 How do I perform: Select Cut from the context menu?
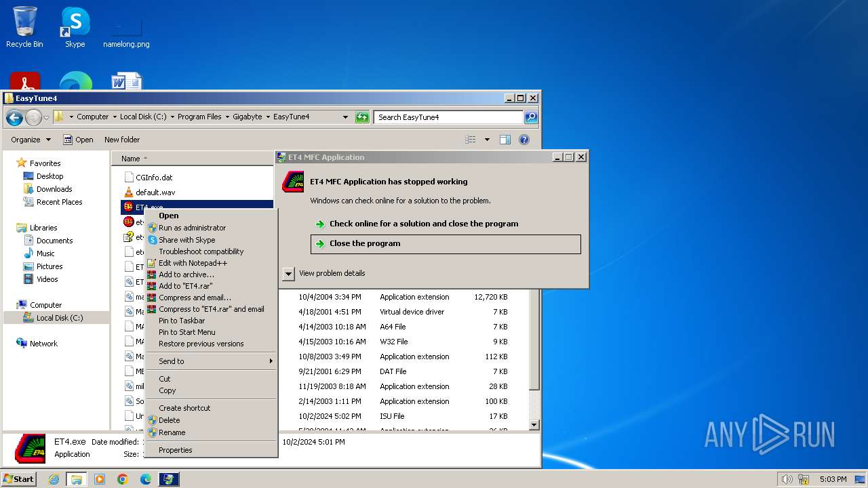click(211, 379)
